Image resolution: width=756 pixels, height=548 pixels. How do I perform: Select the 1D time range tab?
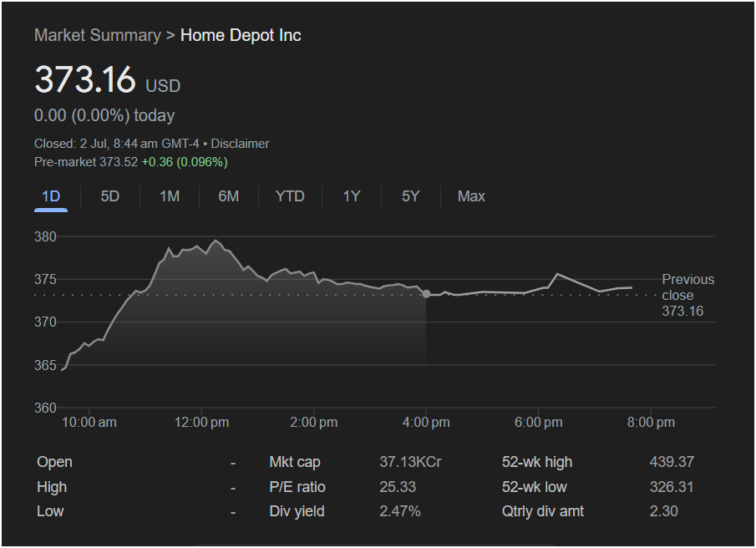pyautogui.click(x=51, y=196)
